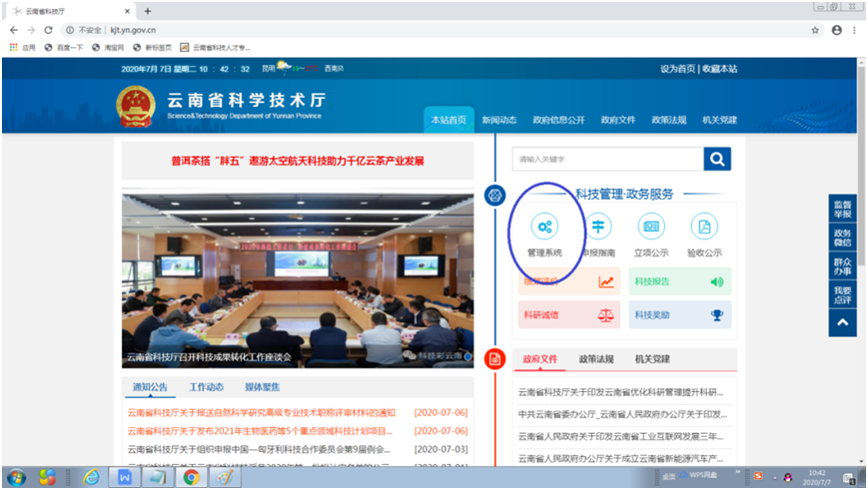The image size is (868, 490).
Task: Open the 申报指南 signpost icon
Action: 598,227
